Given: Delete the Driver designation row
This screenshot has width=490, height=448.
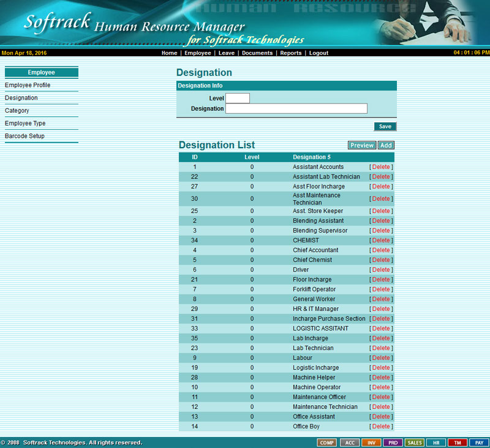Looking at the screenshot, I should pyautogui.click(x=381, y=270).
